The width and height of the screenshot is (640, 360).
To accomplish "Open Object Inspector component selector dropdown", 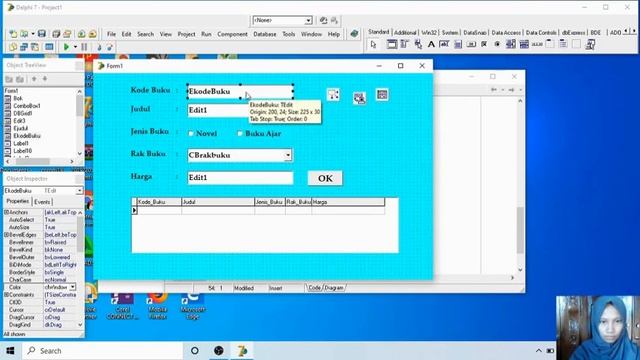I will pos(79,191).
